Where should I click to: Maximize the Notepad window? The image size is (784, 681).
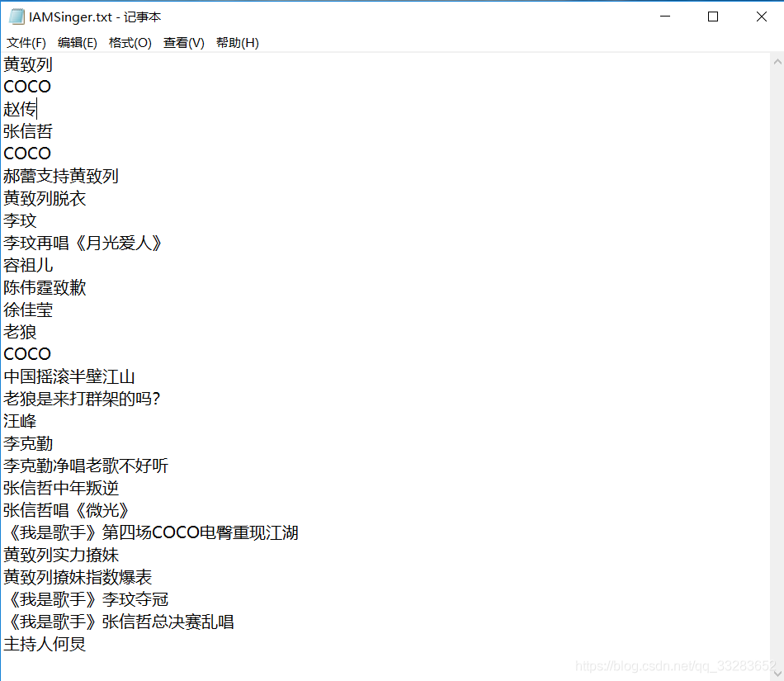[x=713, y=17]
